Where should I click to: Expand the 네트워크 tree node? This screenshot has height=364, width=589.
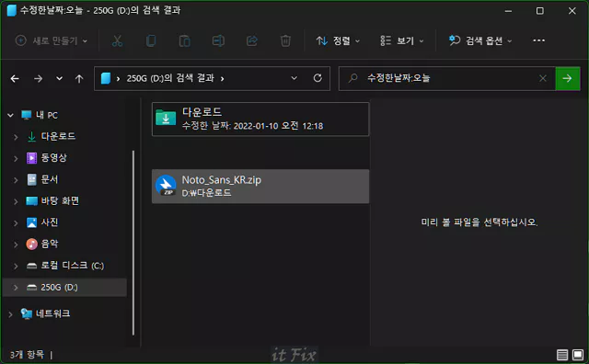coord(10,313)
